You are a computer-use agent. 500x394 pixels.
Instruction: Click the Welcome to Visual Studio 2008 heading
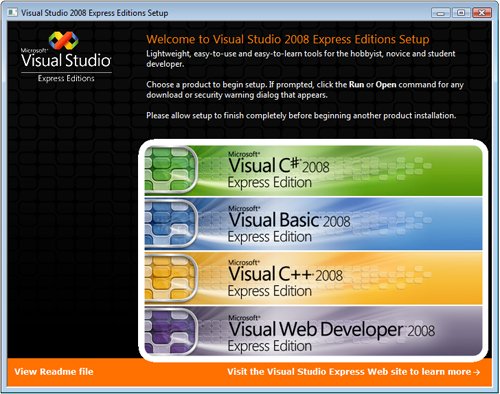pos(288,39)
